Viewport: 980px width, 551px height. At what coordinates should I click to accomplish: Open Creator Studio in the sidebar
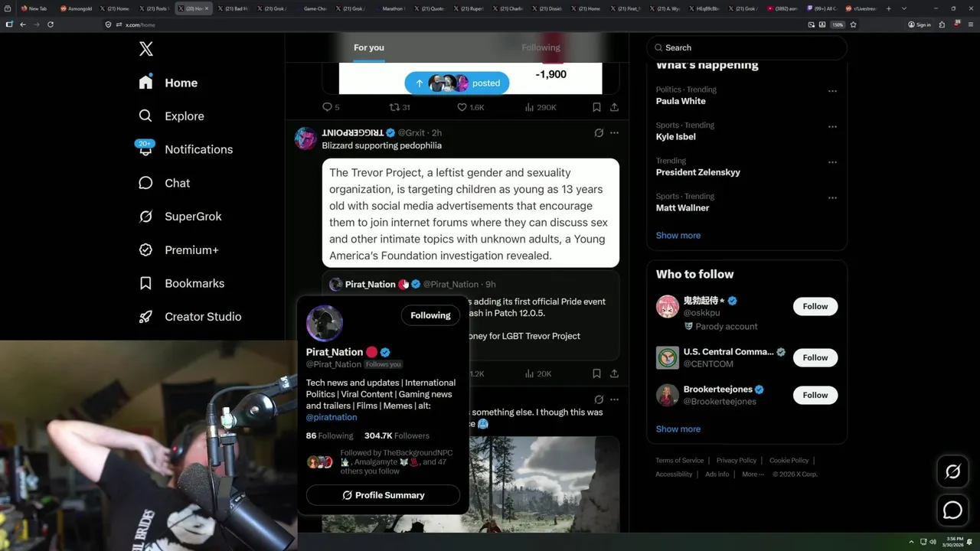(x=190, y=317)
